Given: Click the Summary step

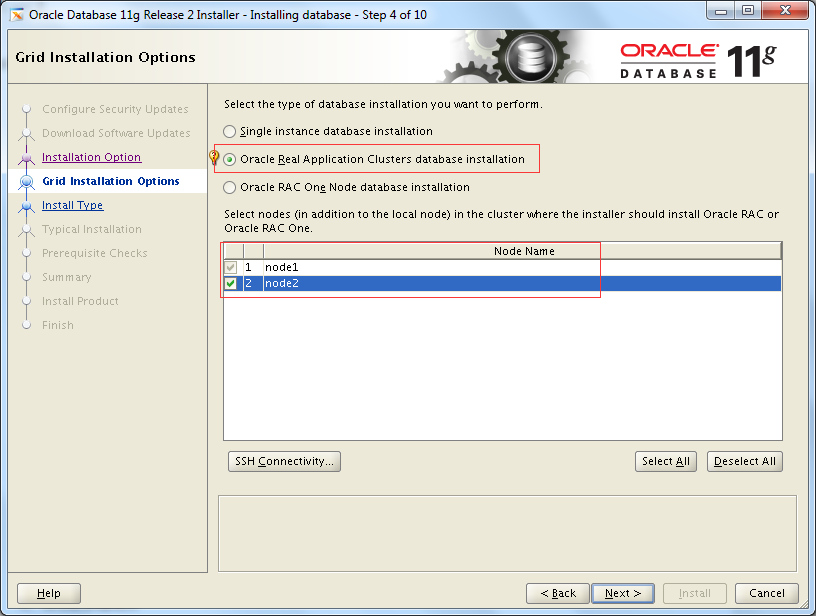Looking at the screenshot, I should (x=67, y=277).
